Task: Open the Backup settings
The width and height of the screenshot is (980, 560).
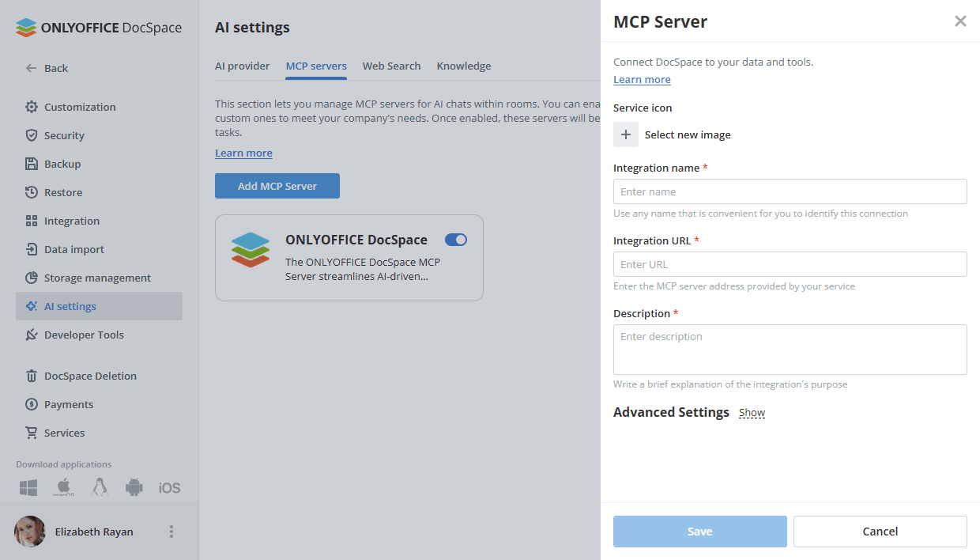Action: pos(62,164)
